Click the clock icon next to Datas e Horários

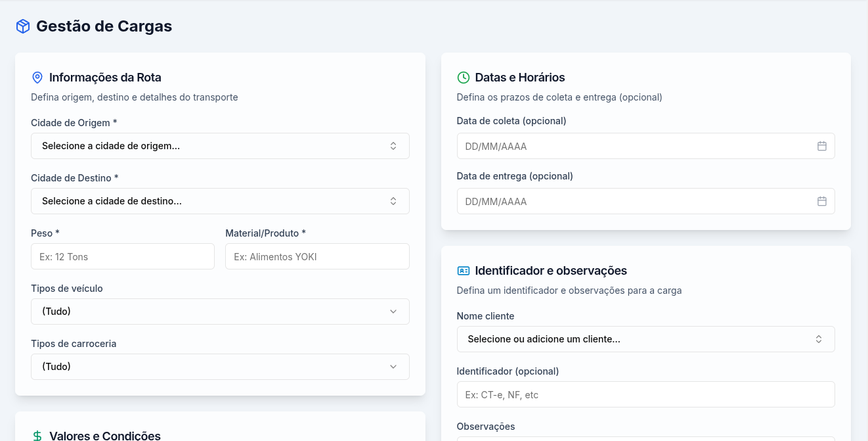463,78
